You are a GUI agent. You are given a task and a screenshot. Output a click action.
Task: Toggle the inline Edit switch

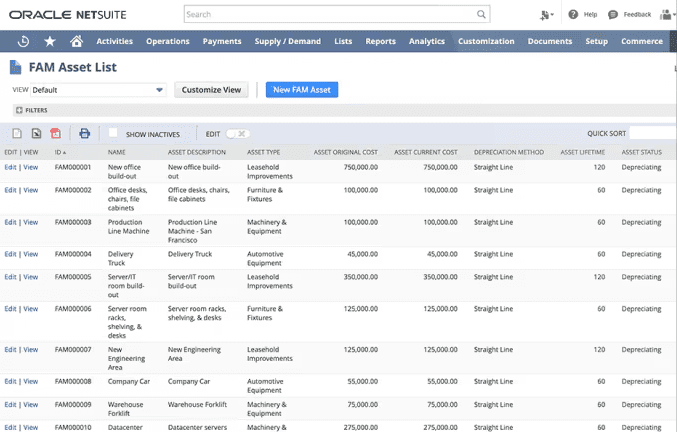click(x=237, y=133)
